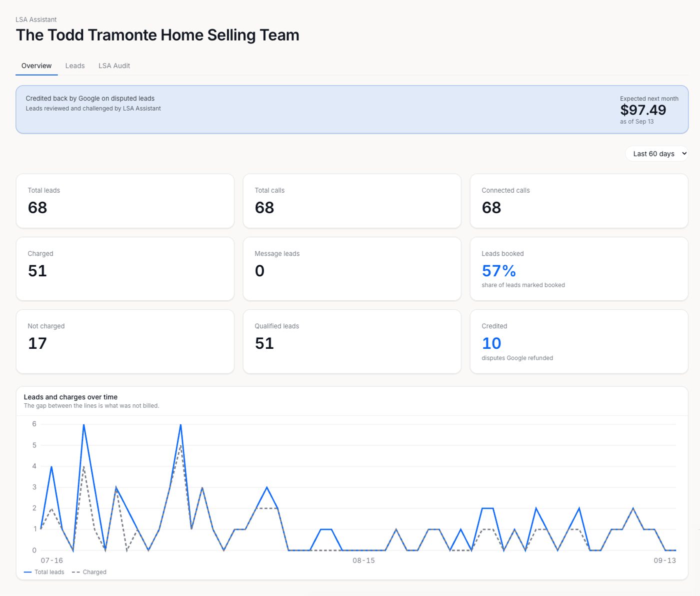700x596 pixels.
Task: Switch to the Overview tab
Action: click(36, 66)
